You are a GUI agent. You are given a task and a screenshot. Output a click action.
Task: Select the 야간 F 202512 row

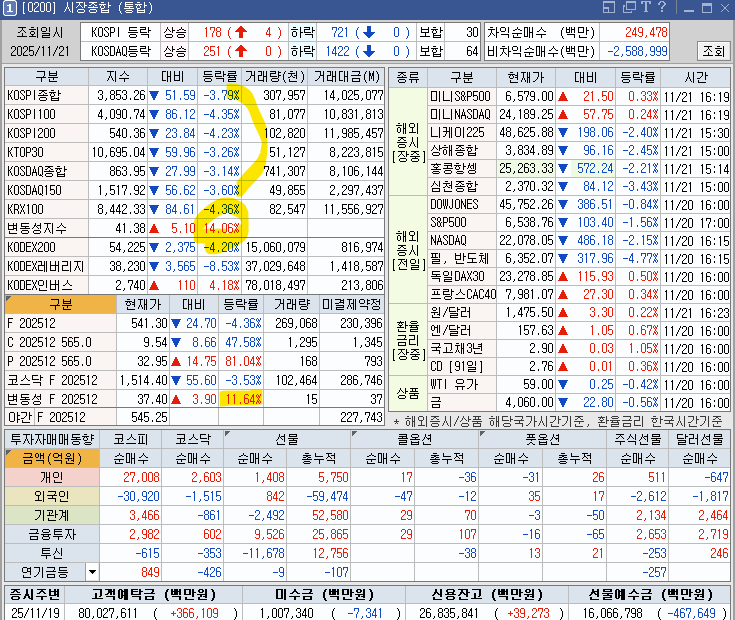tap(194, 417)
